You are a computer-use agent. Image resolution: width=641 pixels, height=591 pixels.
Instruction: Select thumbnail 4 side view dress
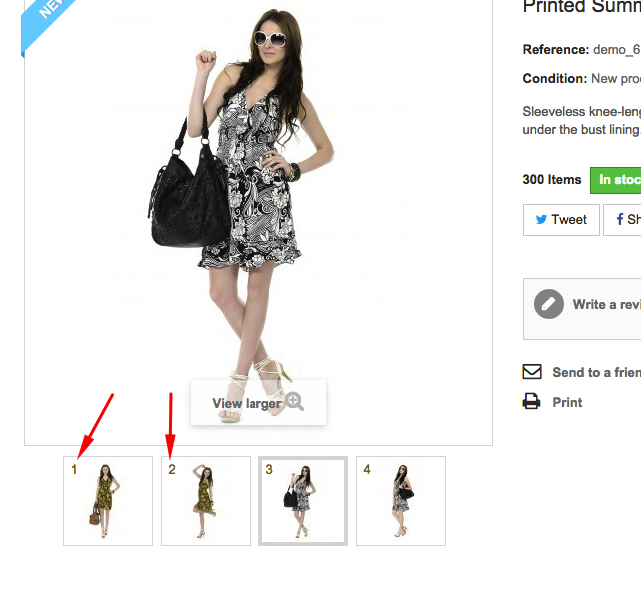tap(401, 501)
